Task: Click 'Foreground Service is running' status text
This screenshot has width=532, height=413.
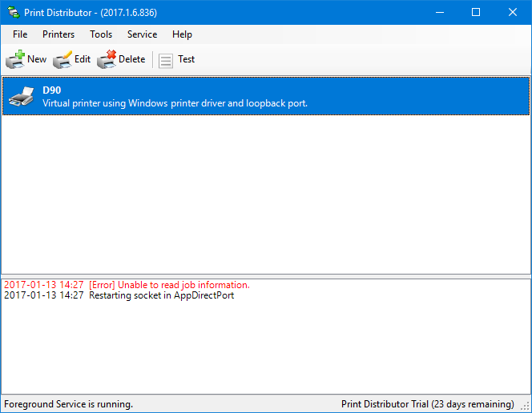Action: click(x=69, y=404)
